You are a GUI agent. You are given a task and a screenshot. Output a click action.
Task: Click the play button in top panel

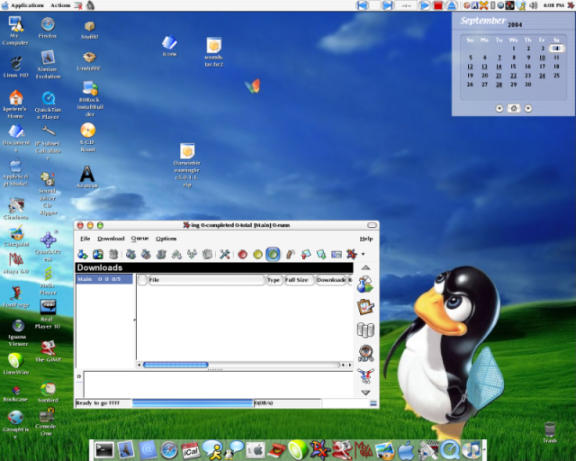pyautogui.click(x=424, y=5)
